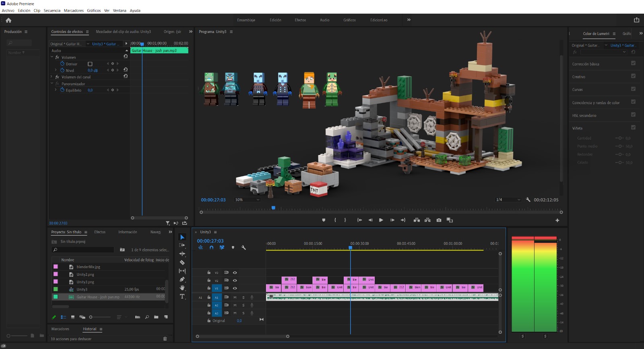Screen dimensions: 644x349
Task: Open the quick export share icon
Action: [x=636, y=20]
